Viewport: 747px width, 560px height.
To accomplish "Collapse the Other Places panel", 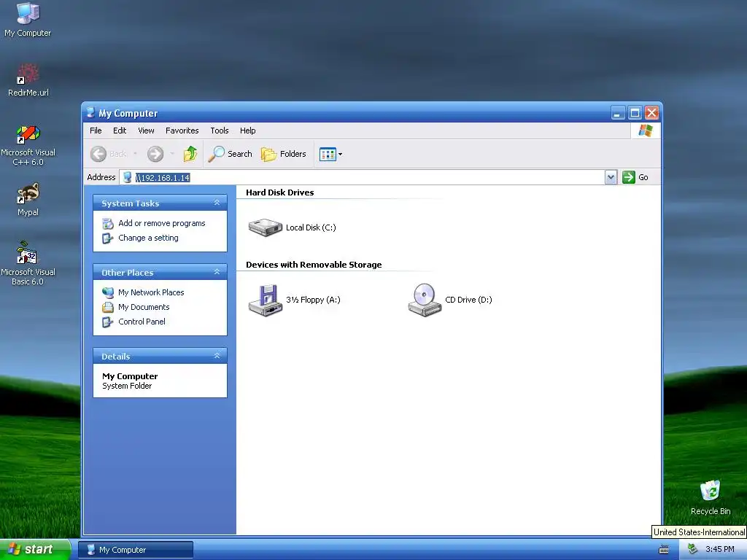I will point(217,272).
